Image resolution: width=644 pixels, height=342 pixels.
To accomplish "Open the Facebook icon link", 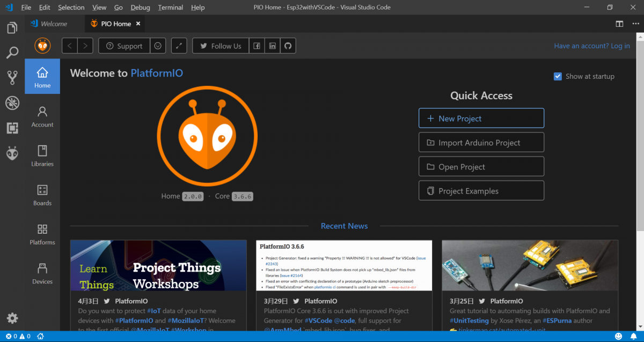I will pos(257,46).
